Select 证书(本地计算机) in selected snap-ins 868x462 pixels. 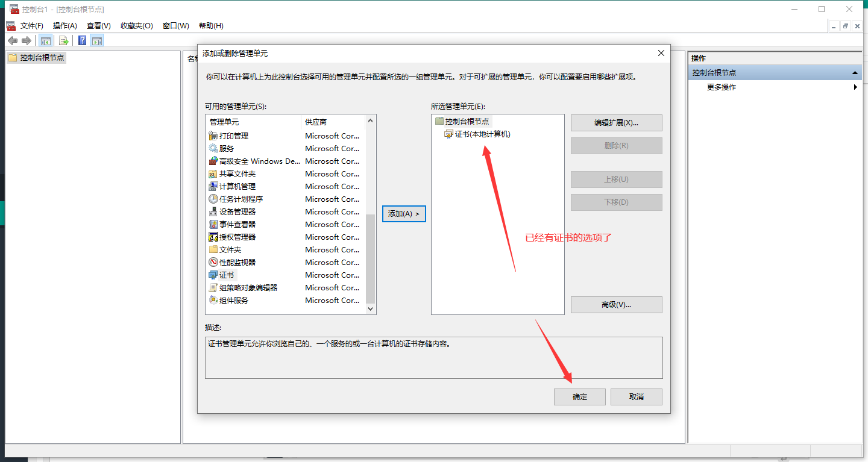point(482,134)
